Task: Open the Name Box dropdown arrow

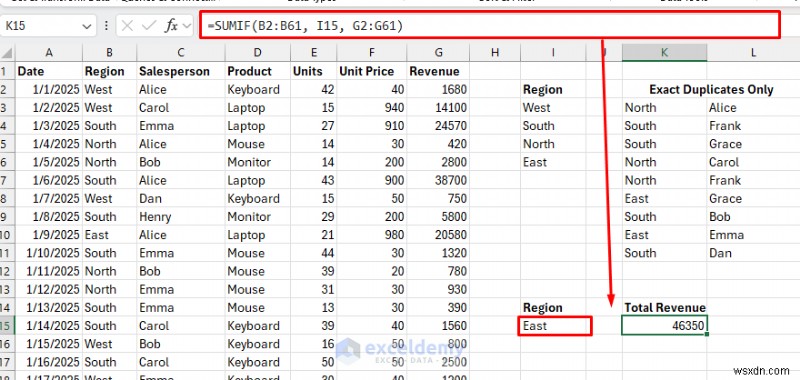Action: click(x=87, y=26)
